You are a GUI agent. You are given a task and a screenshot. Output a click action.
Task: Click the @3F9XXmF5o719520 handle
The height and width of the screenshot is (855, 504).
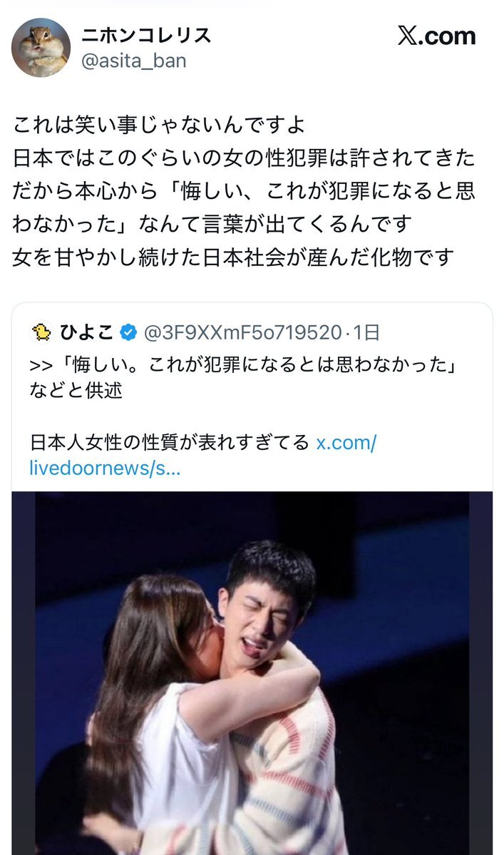(x=243, y=332)
